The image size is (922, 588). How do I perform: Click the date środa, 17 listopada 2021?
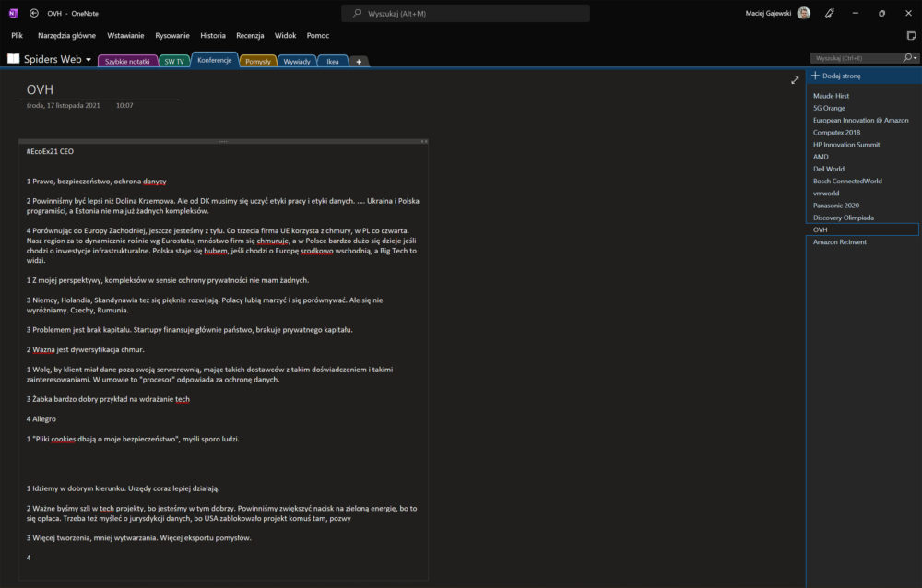[x=63, y=105]
